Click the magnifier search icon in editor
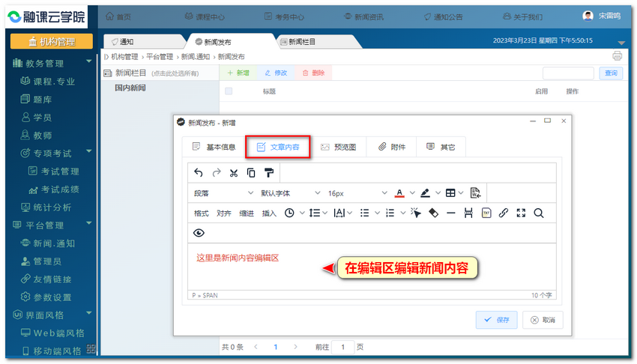This screenshot has height=364, width=637. pyautogui.click(x=539, y=213)
